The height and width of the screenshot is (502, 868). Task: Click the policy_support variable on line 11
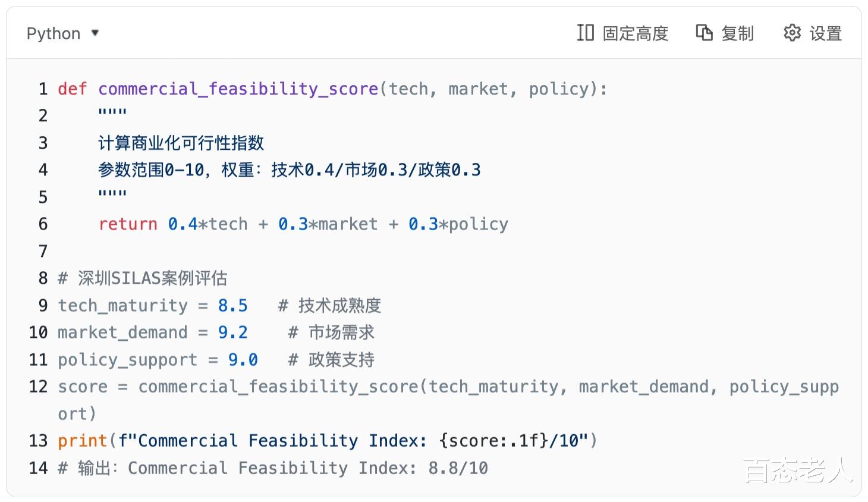tap(127, 360)
